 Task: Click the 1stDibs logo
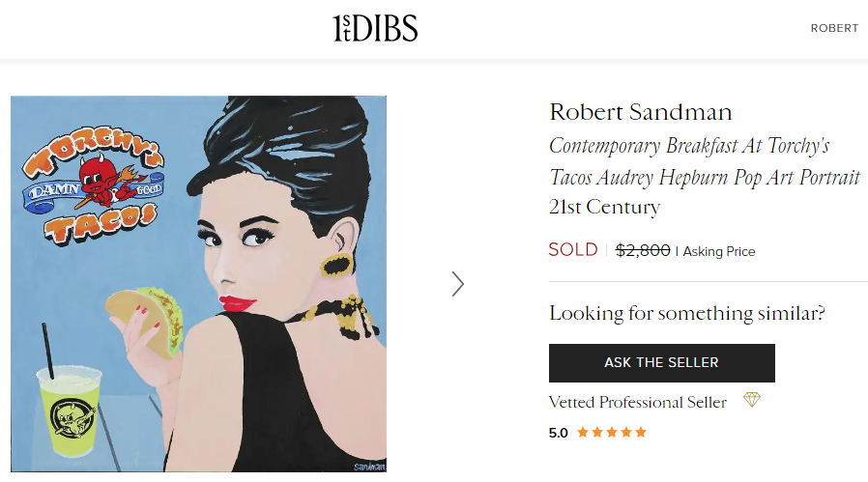point(375,29)
